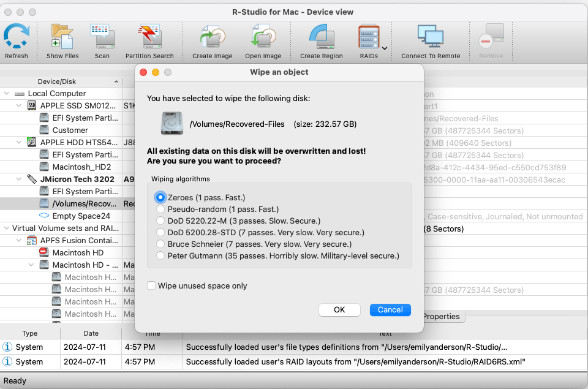Collapse Virtual Volume sets and RAIDs

[6, 228]
